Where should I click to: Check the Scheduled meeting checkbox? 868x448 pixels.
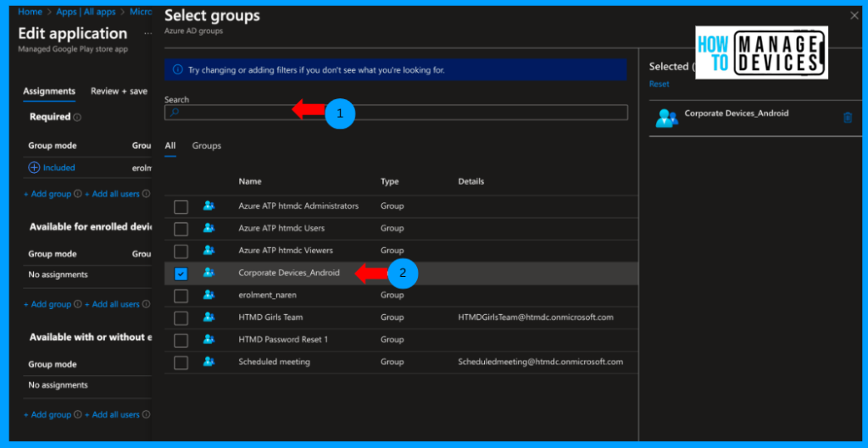[x=181, y=362]
